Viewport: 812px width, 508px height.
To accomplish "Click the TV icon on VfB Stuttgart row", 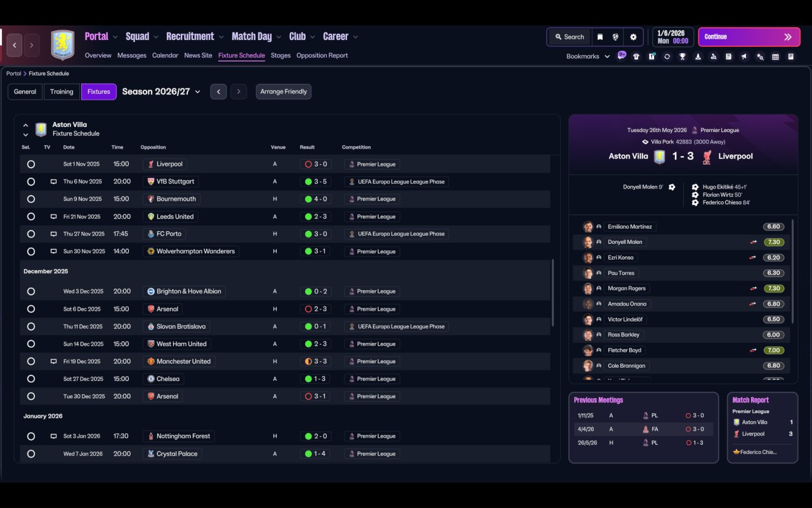I will coord(53,182).
